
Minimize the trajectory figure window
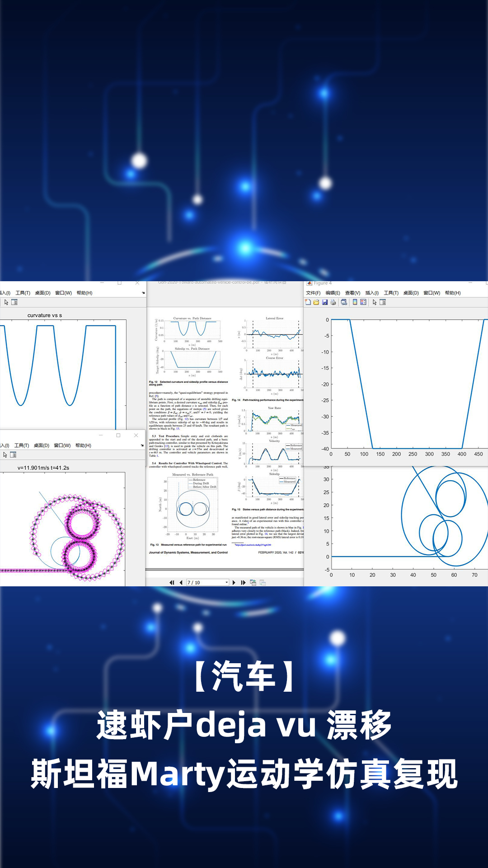(101, 435)
